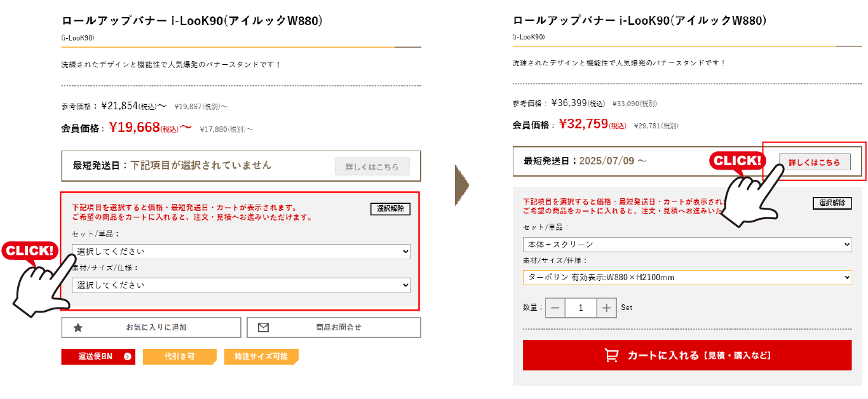Open the left セット/単品 dropdown
Viewport: 868px width, 399px height.
[x=241, y=252]
